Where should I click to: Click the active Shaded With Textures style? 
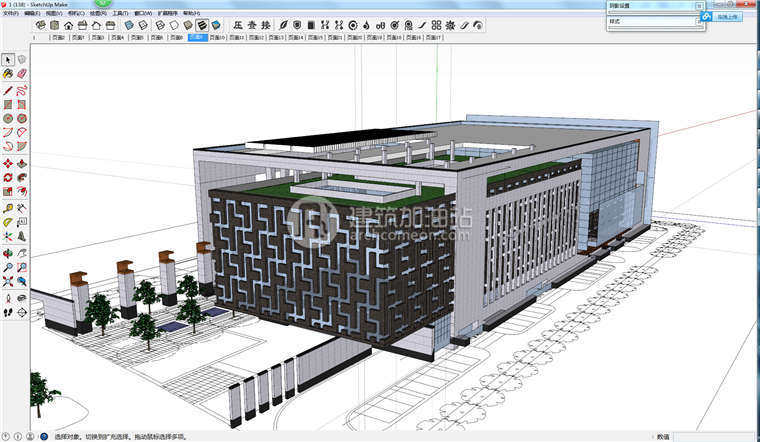pos(202,25)
